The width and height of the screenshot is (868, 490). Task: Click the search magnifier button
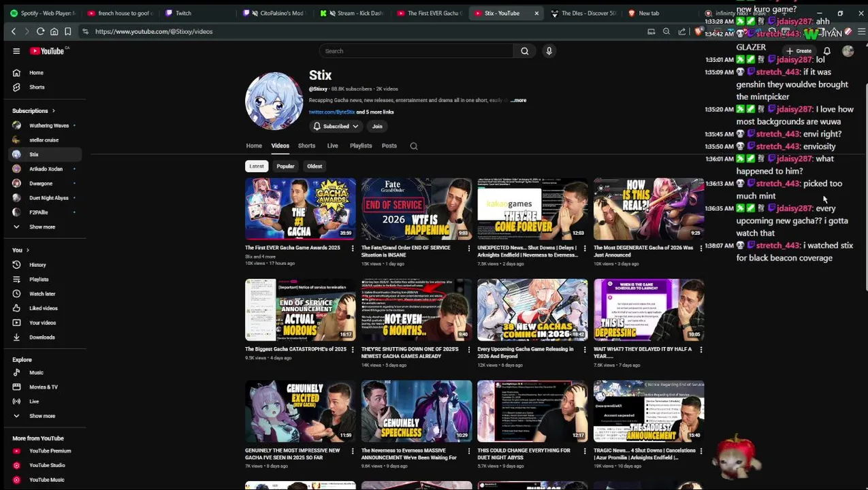coord(524,51)
